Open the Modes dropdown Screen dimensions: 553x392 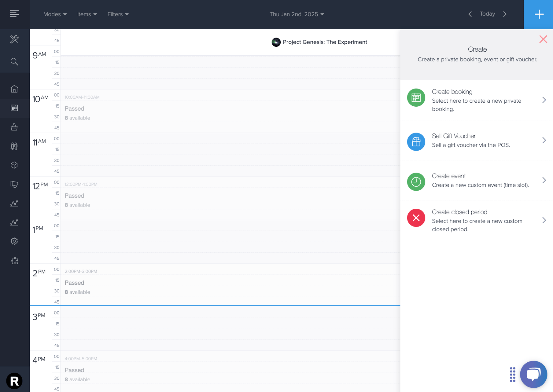[55, 14]
